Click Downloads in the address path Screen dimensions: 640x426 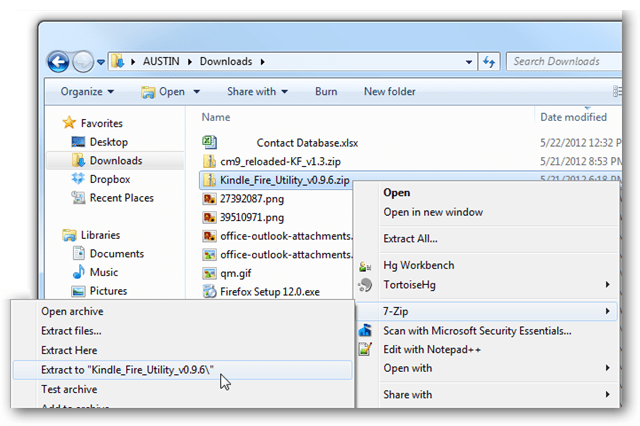tap(226, 62)
